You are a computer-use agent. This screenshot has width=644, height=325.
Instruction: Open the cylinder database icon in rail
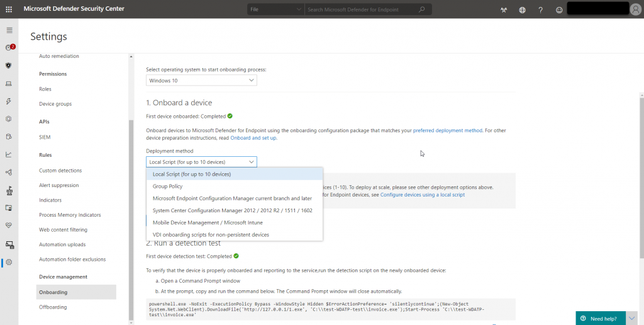tap(9, 137)
